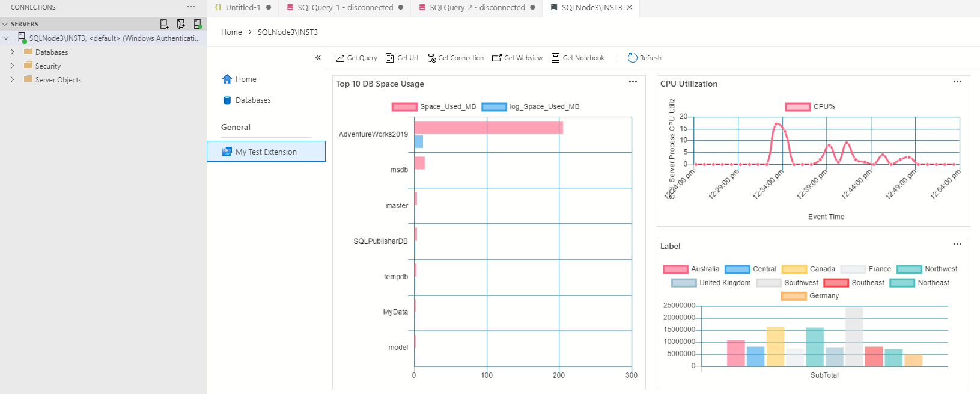The height and width of the screenshot is (394, 980).
Task: Click the Security folder icon
Action: [28, 66]
